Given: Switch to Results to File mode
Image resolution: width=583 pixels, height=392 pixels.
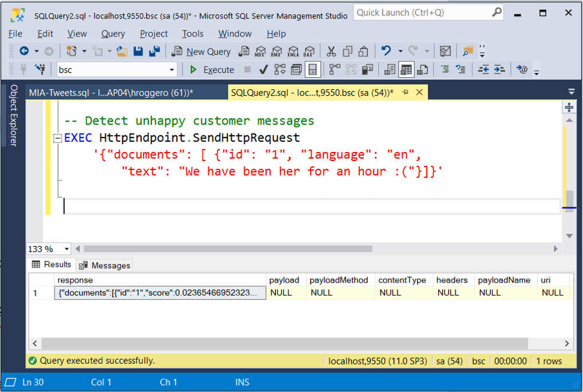Looking at the screenshot, I should (x=423, y=69).
